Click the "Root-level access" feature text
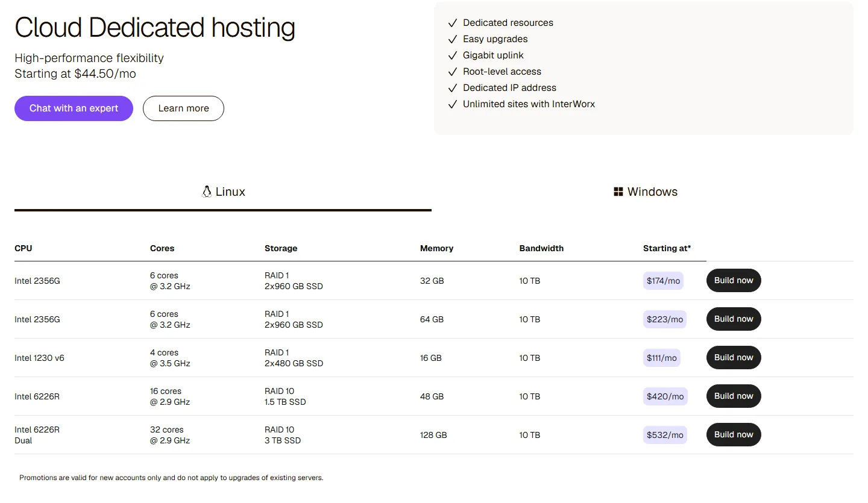This screenshot has height=503, width=868. (x=502, y=72)
